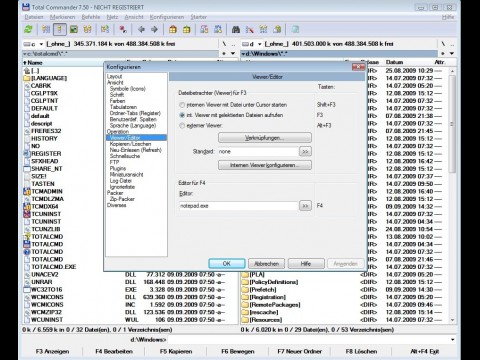
Task: Open the Konfigurieren menu
Action: [167, 17]
